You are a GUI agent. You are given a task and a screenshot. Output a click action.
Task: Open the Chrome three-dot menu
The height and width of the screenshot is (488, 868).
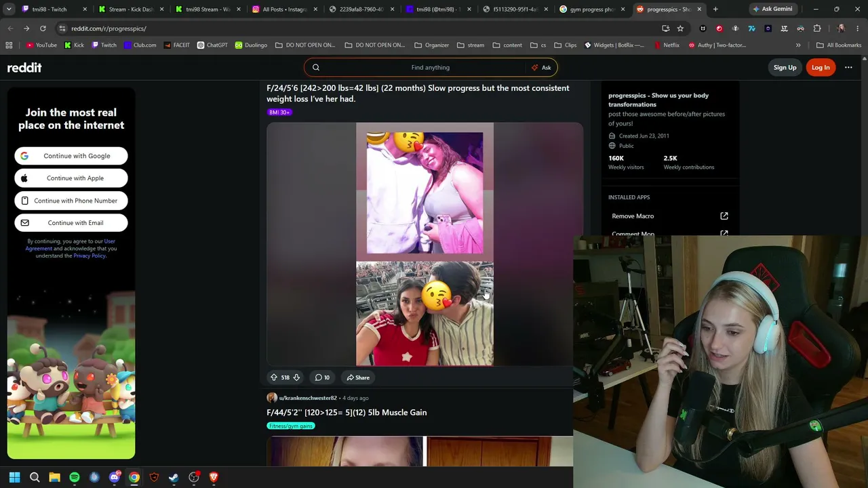857,28
